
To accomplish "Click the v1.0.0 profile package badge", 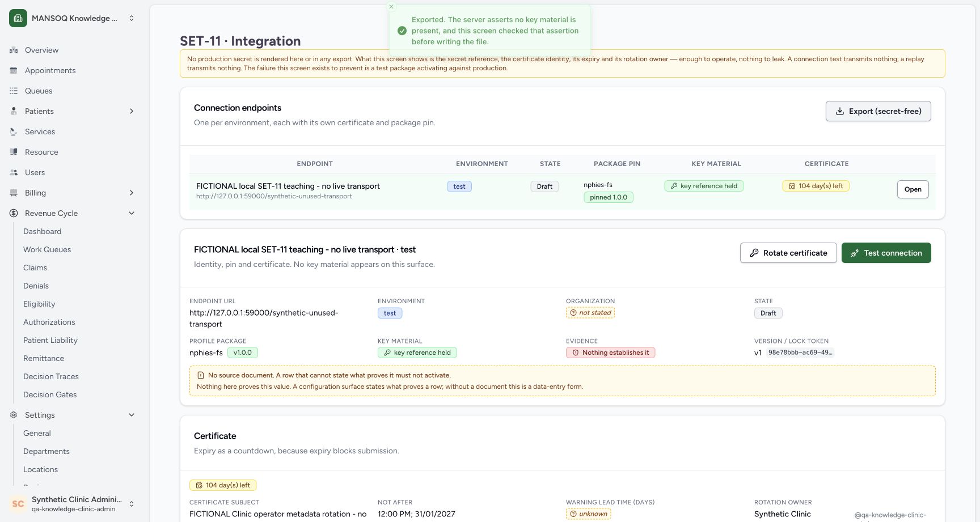I will [x=243, y=353].
